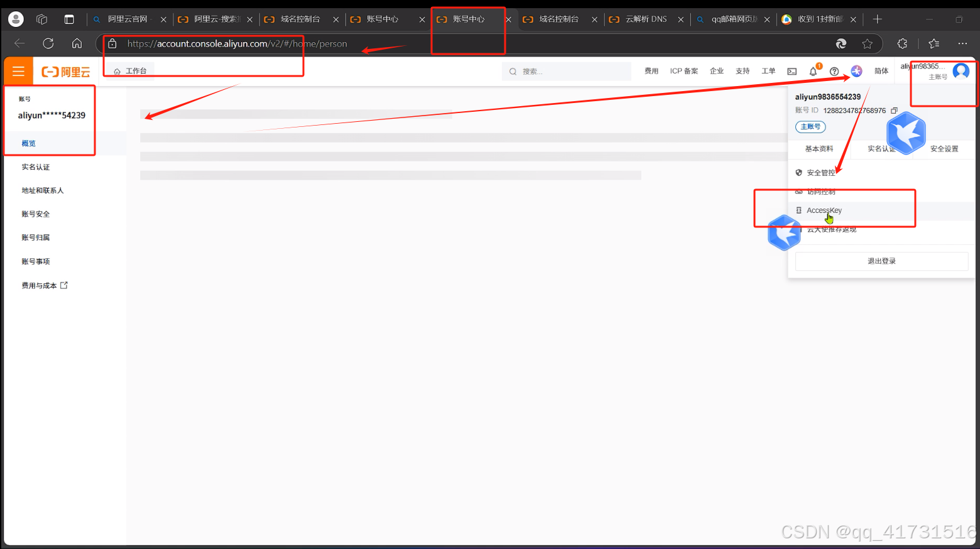The height and width of the screenshot is (549, 980).
Task: View site info via lock icon
Action: [x=112, y=43]
